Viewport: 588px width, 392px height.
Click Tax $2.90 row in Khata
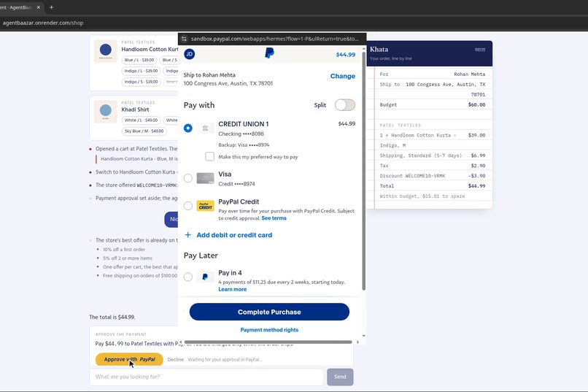[x=433, y=166]
